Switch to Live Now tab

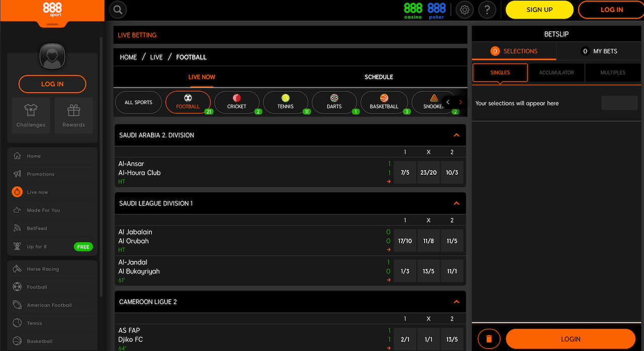202,77
